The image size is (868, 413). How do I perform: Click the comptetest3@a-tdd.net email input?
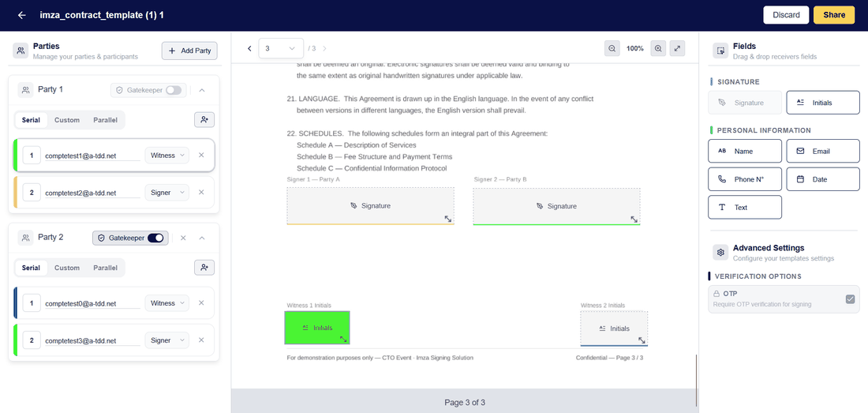(x=92, y=340)
